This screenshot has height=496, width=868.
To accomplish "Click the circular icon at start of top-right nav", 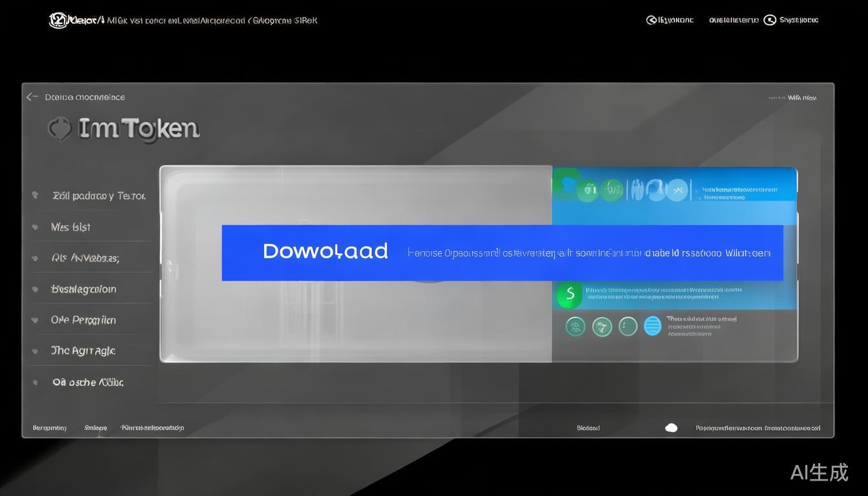I will (x=652, y=20).
